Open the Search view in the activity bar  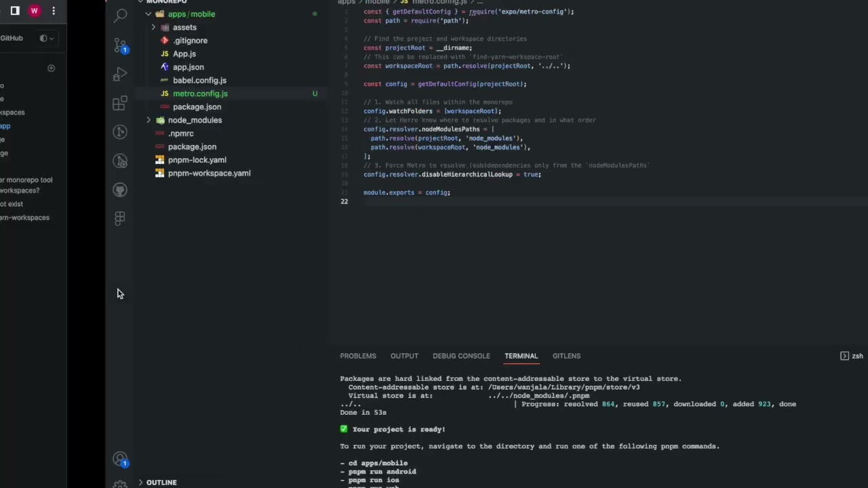coord(120,16)
